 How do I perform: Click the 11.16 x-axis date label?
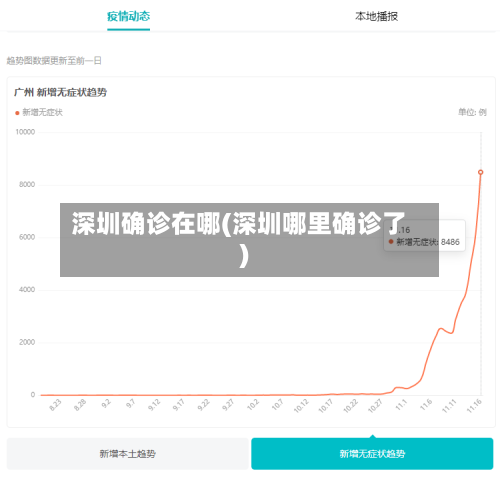[x=474, y=406]
